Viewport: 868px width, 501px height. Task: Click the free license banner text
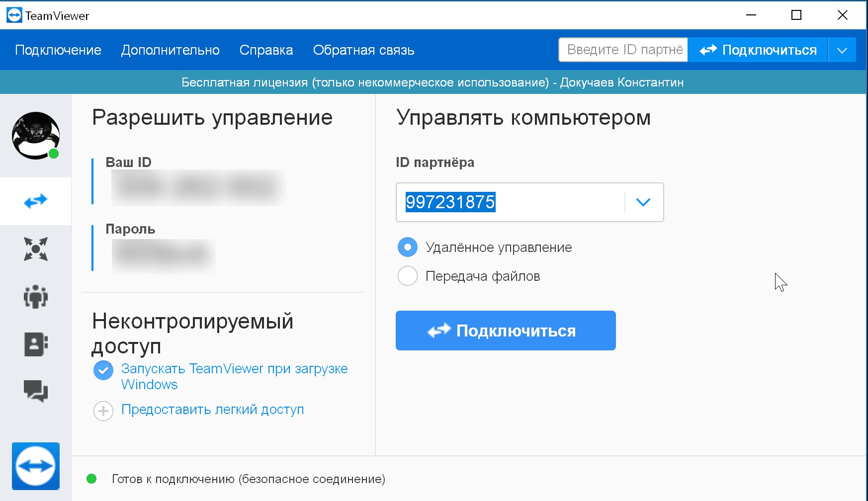point(433,83)
